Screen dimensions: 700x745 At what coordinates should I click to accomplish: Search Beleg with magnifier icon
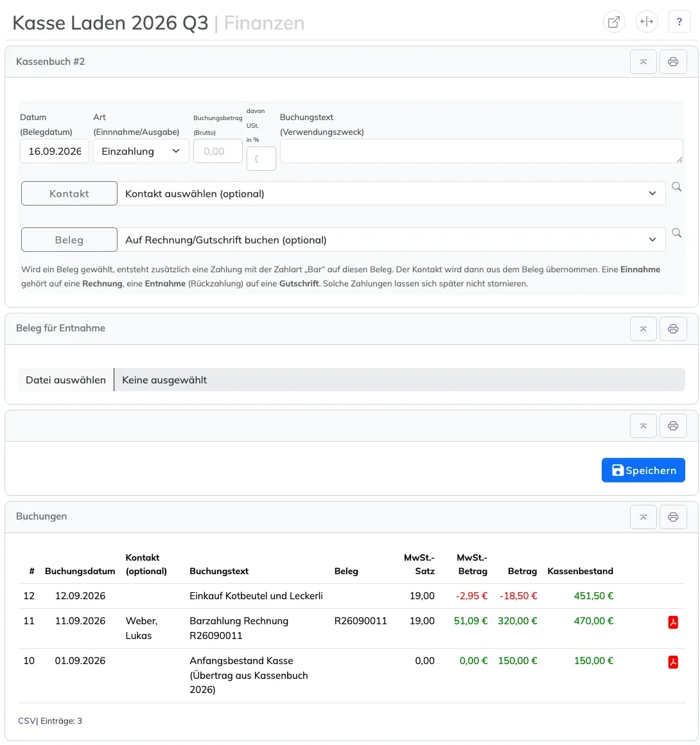(x=676, y=232)
